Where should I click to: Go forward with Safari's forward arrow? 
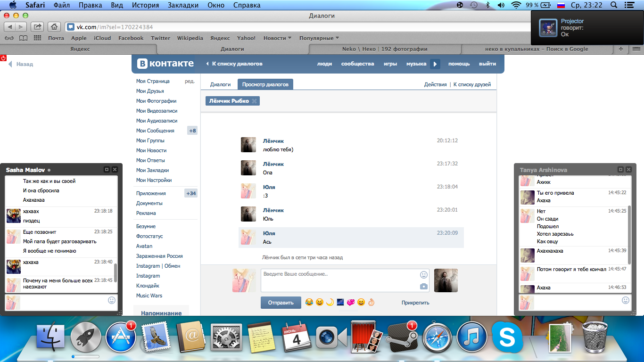coord(21,27)
